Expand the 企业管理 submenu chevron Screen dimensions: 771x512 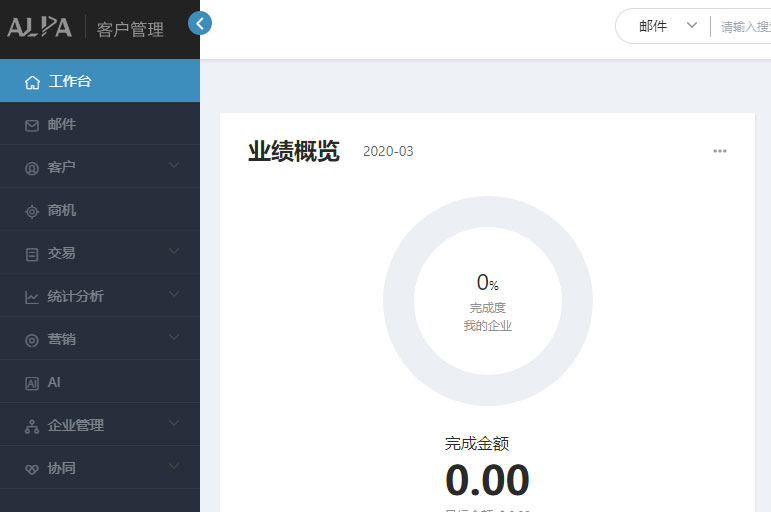(174, 423)
